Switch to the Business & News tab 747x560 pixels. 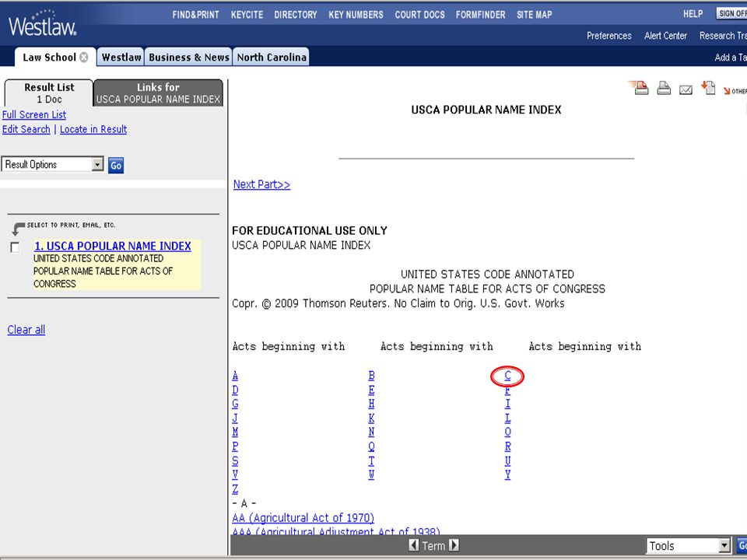[x=188, y=57]
